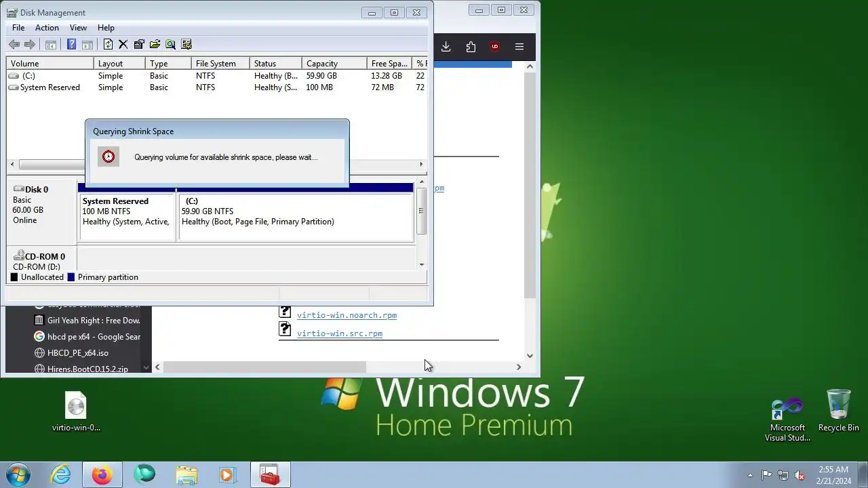
Task: Click the 72 MB free space cell
Action: [x=382, y=87]
